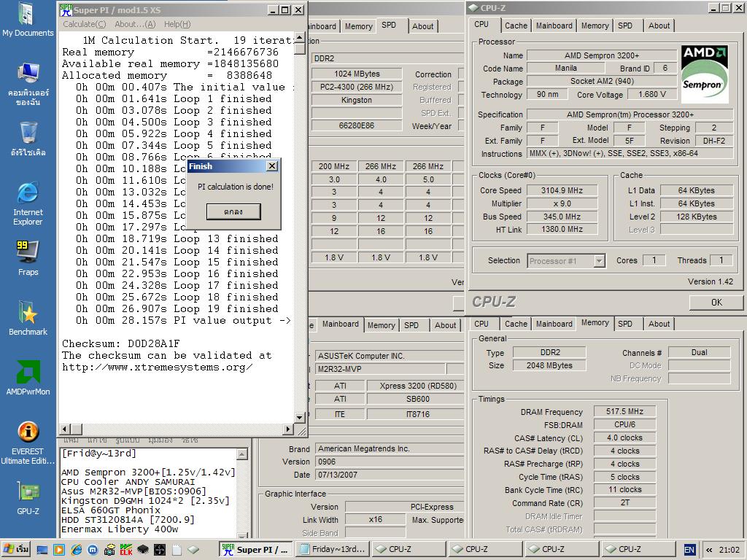
Task: Open the My Computer desktop icon
Action: pos(28,84)
